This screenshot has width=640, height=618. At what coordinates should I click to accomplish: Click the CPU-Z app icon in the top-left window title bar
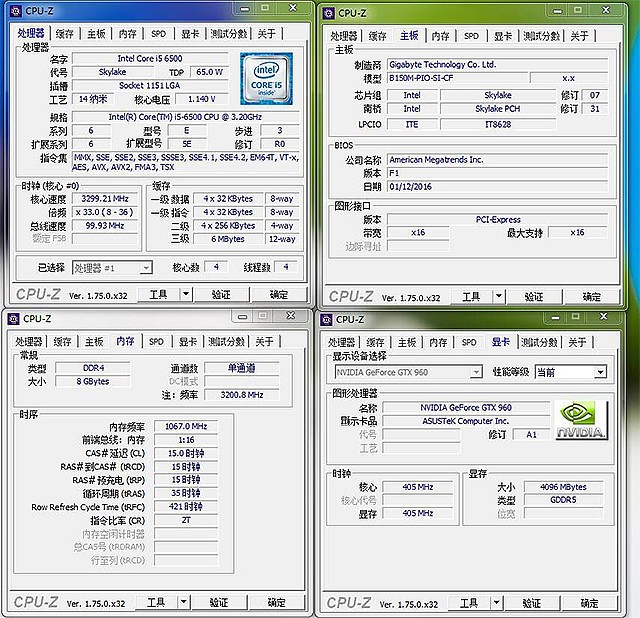(x=16, y=11)
